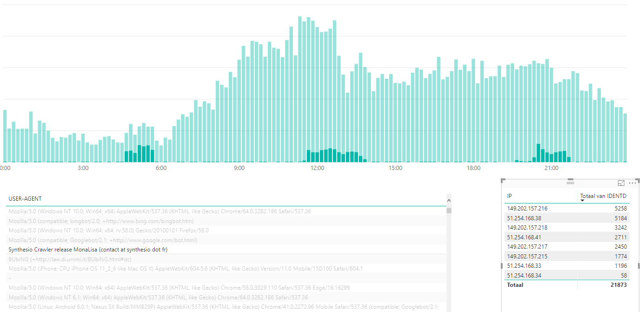Select IP row 51.254.168.34
The image size is (644, 312).
tap(524, 275)
